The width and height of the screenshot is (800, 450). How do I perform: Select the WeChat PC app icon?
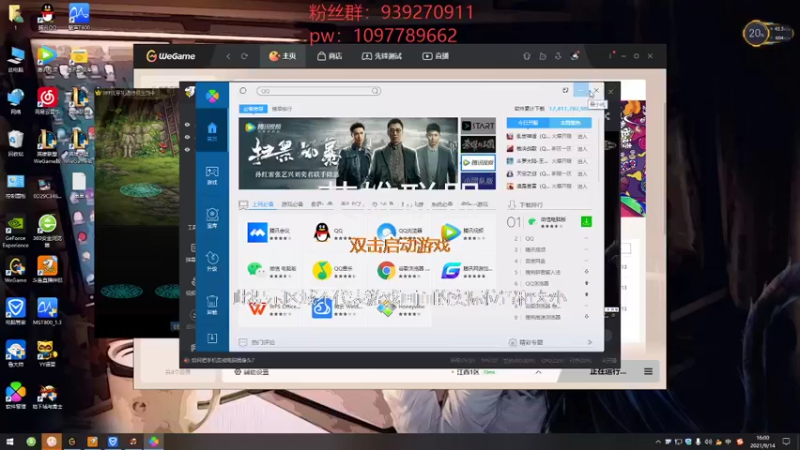[256, 269]
